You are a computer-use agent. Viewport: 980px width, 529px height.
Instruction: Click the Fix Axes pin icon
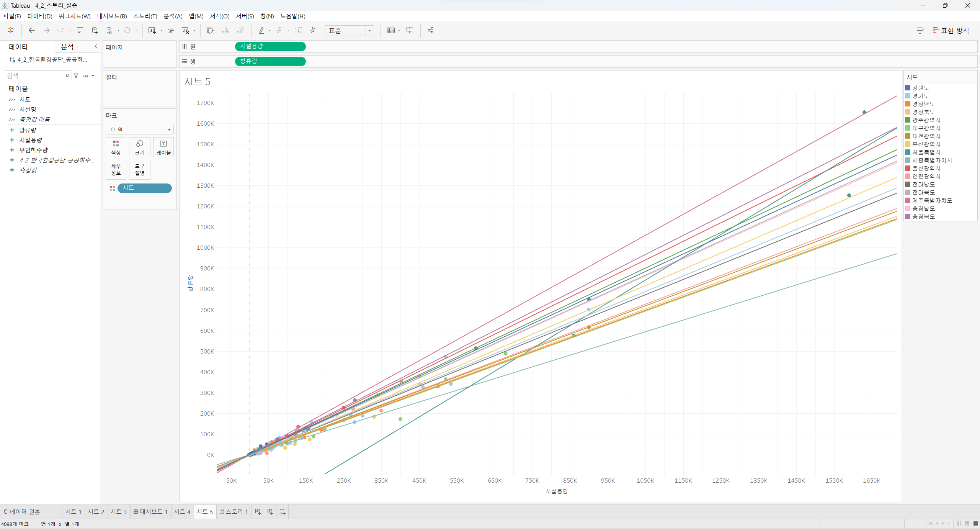point(313,31)
